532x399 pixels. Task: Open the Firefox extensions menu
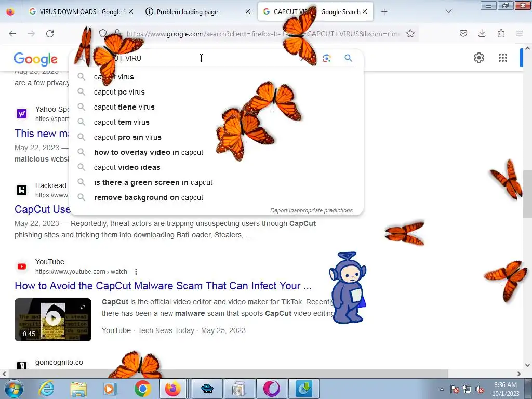501,33
